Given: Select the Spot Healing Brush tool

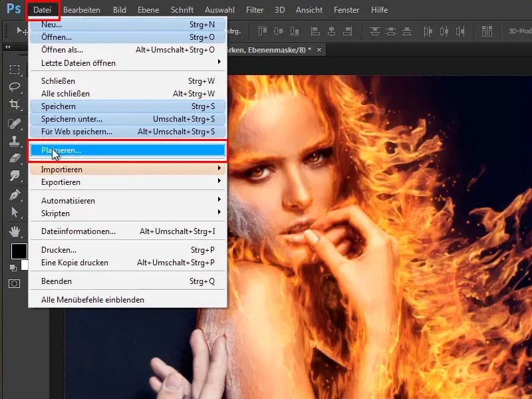Looking at the screenshot, I should click(14, 124).
